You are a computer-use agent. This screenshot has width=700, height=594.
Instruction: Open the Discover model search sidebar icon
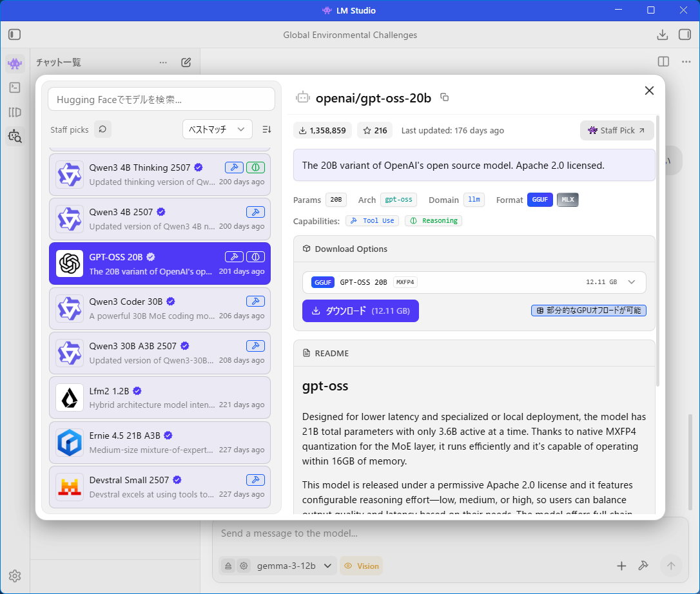(x=15, y=136)
